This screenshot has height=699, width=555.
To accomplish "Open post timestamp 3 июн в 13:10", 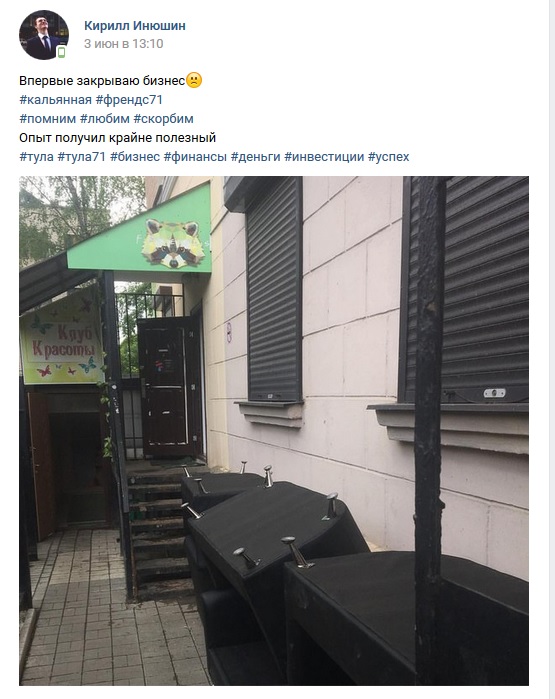I will [x=123, y=44].
